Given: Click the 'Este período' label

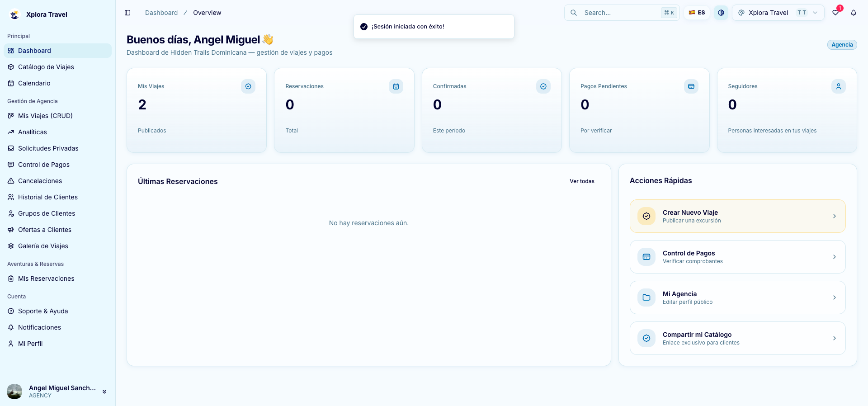Looking at the screenshot, I should (x=449, y=131).
